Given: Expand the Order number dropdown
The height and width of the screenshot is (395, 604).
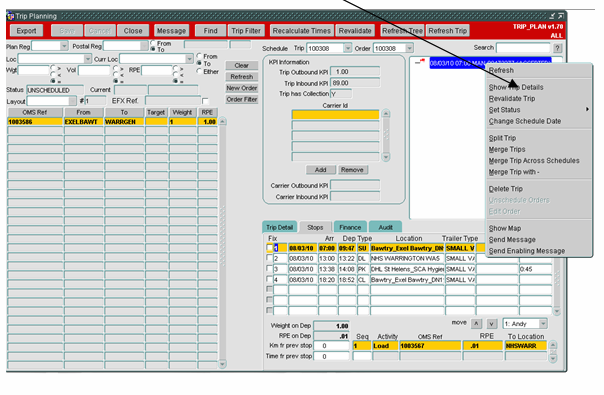Looking at the screenshot, I should (409, 48).
